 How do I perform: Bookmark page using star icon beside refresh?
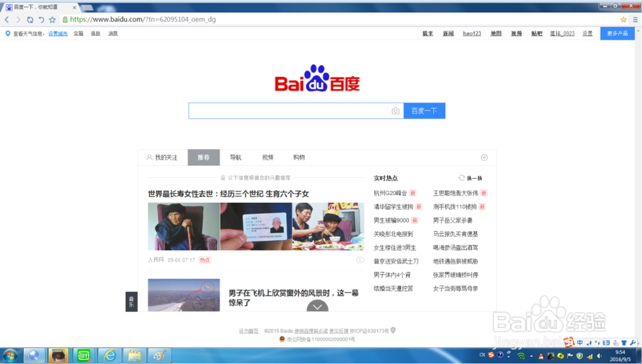click(52, 20)
